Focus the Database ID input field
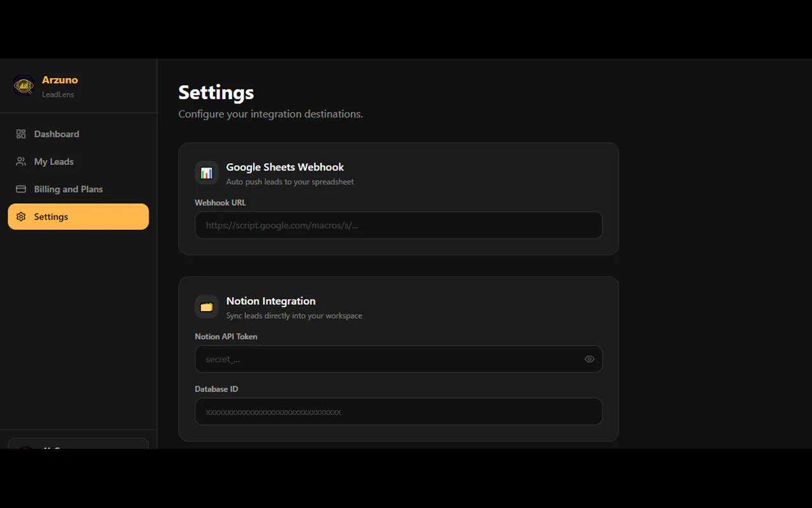This screenshot has width=812, height=508. click(398, 412)
